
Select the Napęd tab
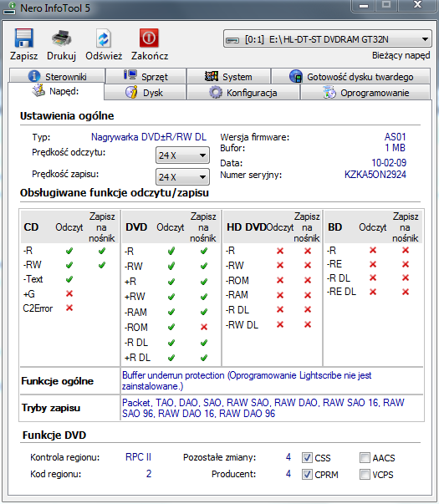click(x=56, y=91)
